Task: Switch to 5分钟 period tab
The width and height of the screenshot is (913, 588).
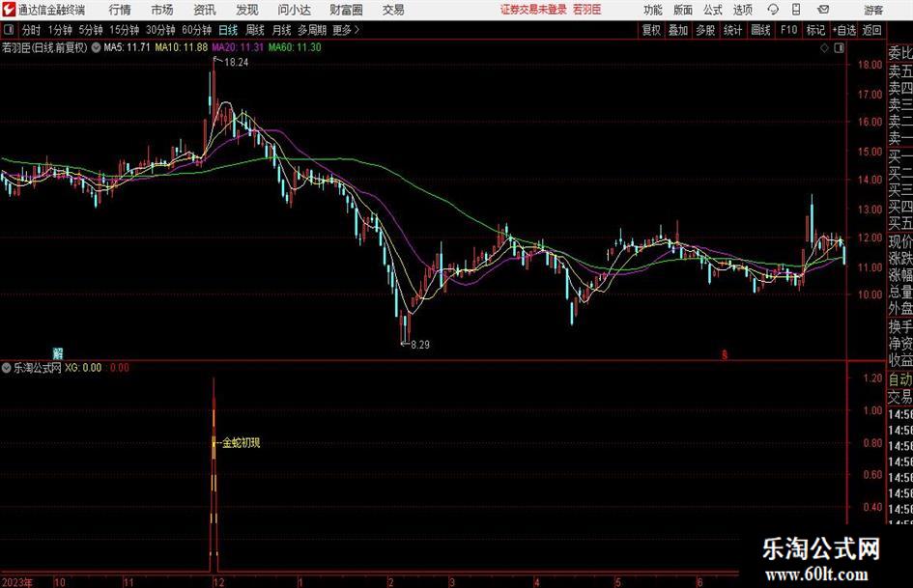Action: pos(91,30)
